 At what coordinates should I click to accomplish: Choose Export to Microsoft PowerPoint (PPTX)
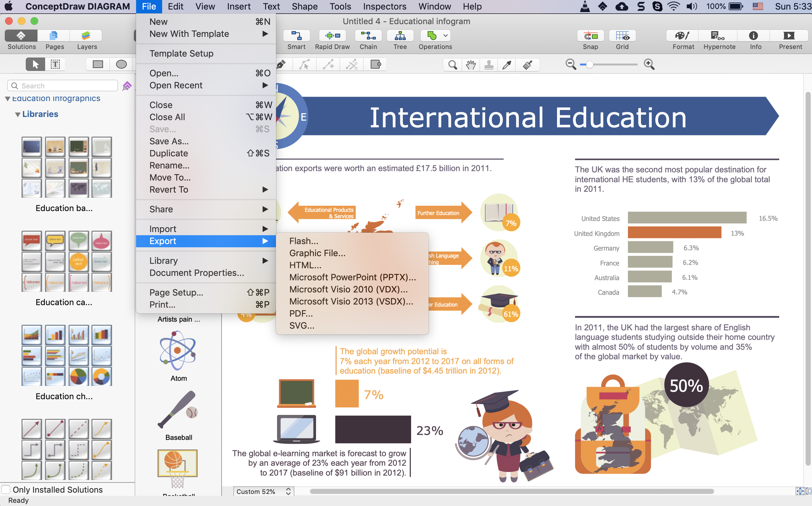pos(352,277)
